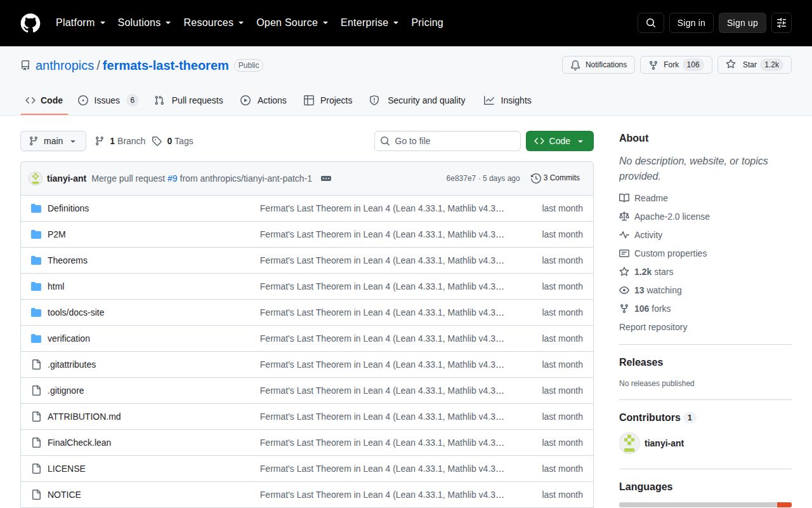This screenshot has height=508, width=812.
Task: Open pull request #9 link
Action: pyautogui.click(x=173, y=178)
